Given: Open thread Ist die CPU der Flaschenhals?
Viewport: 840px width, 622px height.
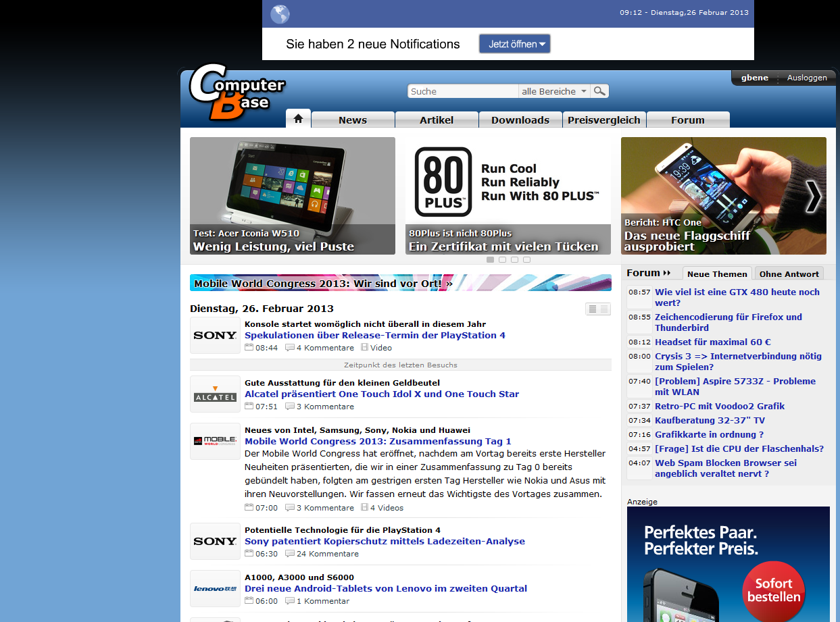Looking at the screenshot, I should pos(739,448).
